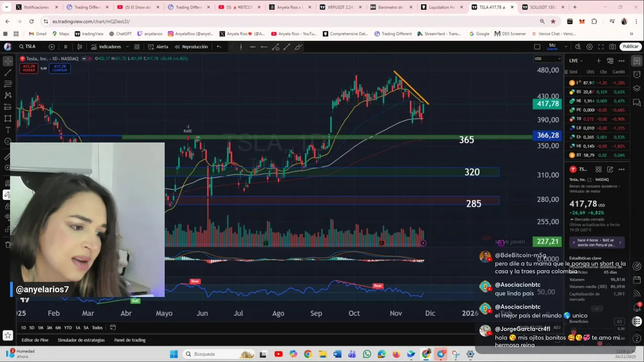
Task: Select the crosshair cursor tool
Action: click(x=8, y=61)
